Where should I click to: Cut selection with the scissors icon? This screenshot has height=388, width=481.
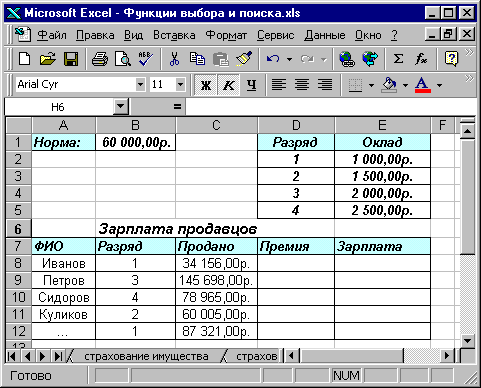pyautogui.click(x=174, y=59)
